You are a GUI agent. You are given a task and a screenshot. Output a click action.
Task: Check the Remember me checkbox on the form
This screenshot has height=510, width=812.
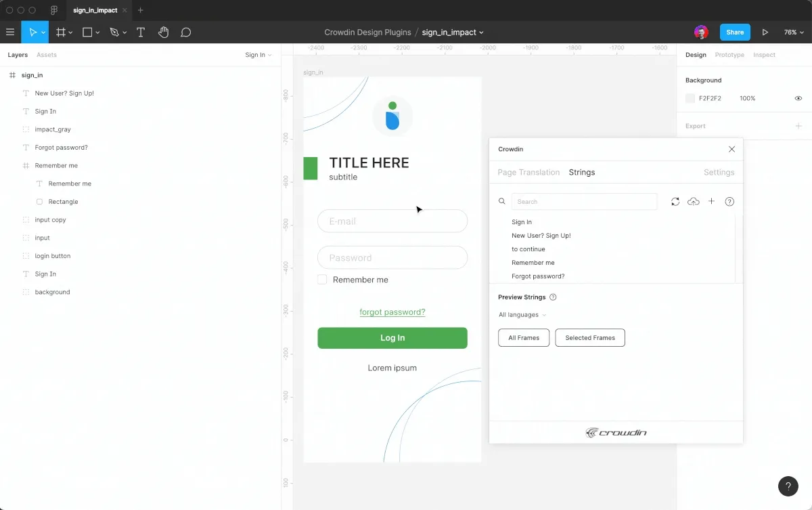pos(321,279)
